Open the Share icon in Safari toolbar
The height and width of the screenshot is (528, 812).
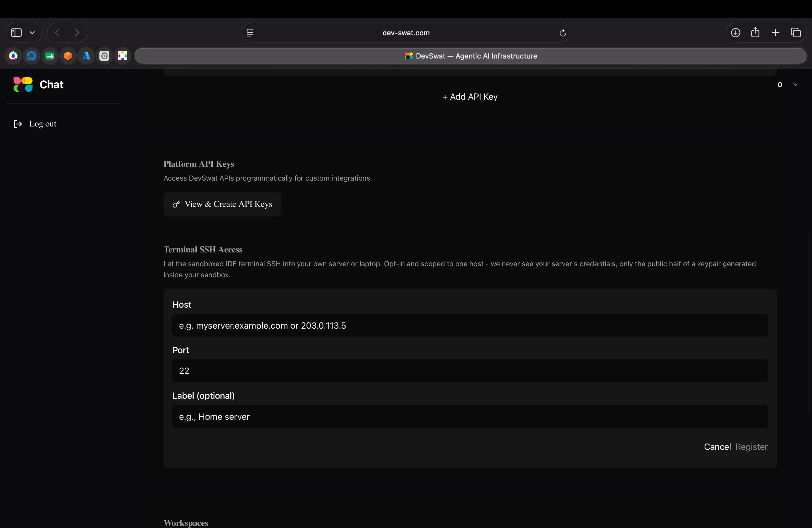(x=755, y=32)
